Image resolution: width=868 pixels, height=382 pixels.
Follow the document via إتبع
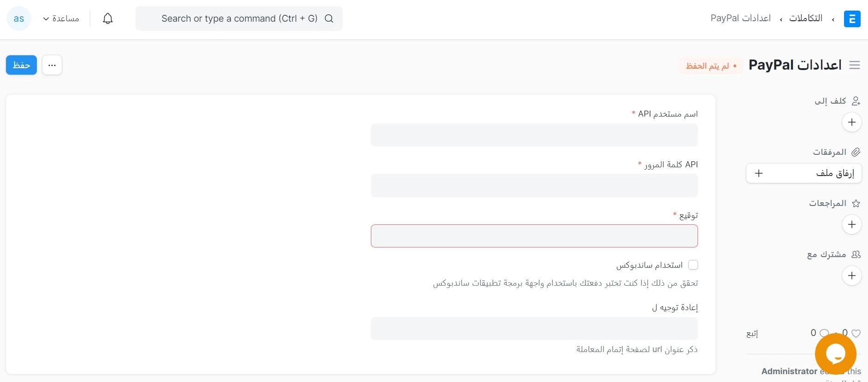click(x=752, y=333)
